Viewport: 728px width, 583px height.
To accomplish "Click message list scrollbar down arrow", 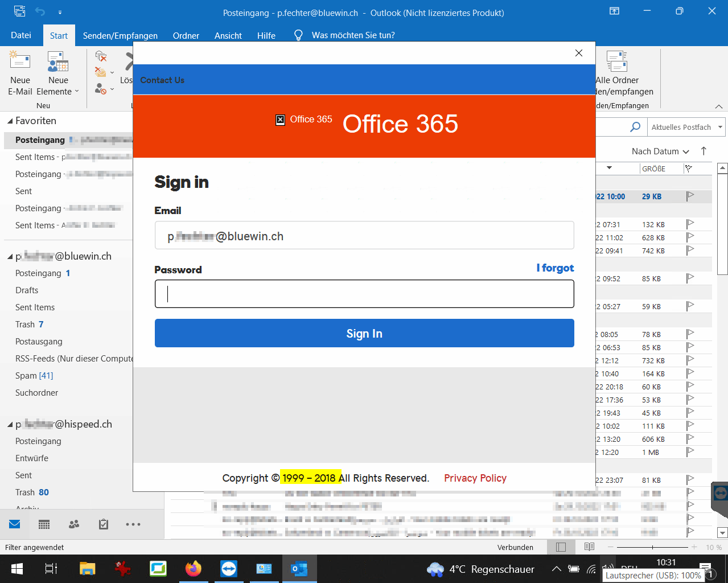I will point(722,533).
